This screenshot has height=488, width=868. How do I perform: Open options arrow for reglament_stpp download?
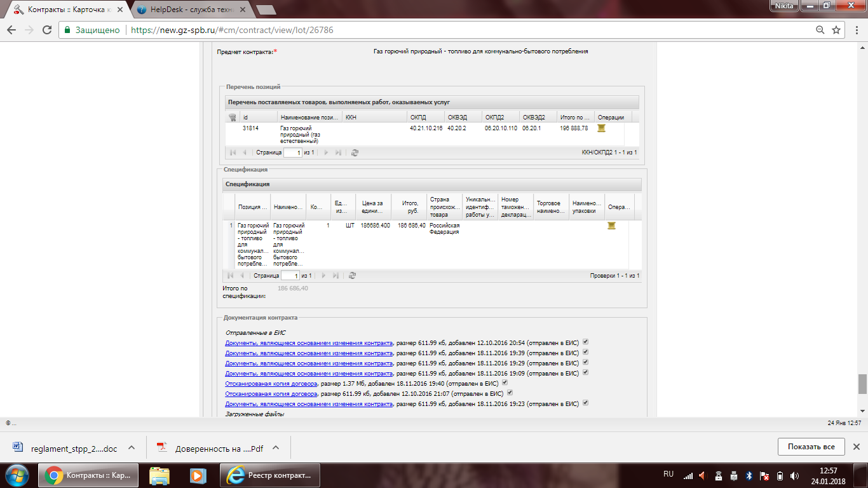point(132,447)
